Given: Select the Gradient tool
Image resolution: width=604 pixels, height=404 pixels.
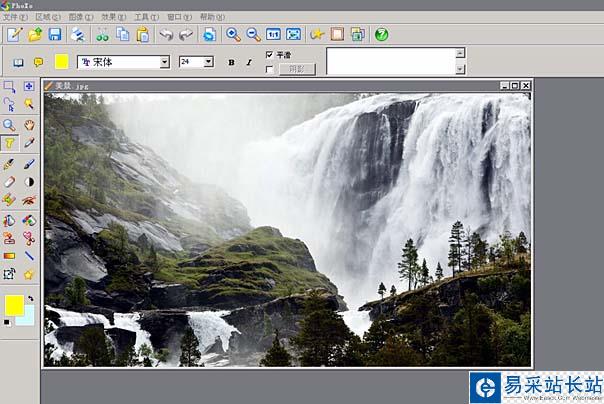Looking at the screenshot, I should pyautogui.click(x=9, y=256).
